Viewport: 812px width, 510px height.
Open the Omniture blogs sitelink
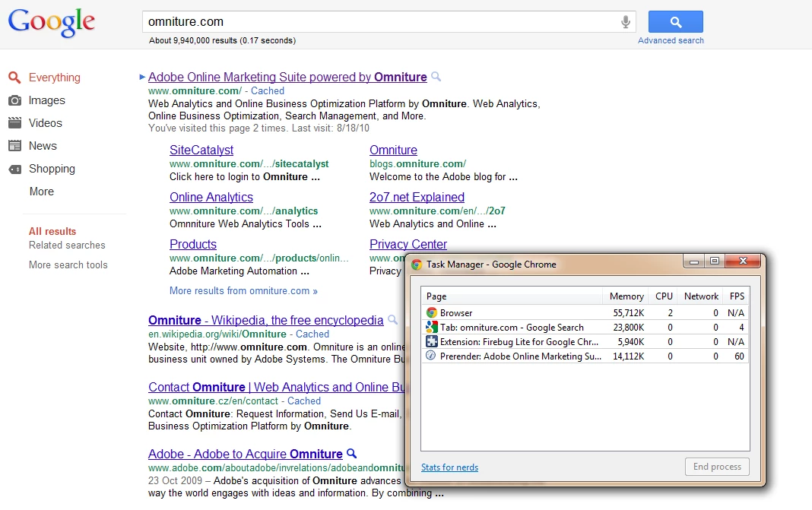click(393, 150)
